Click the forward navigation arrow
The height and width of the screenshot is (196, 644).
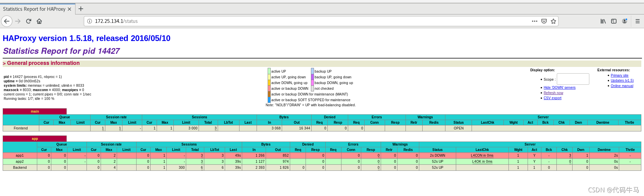[18, 21]
